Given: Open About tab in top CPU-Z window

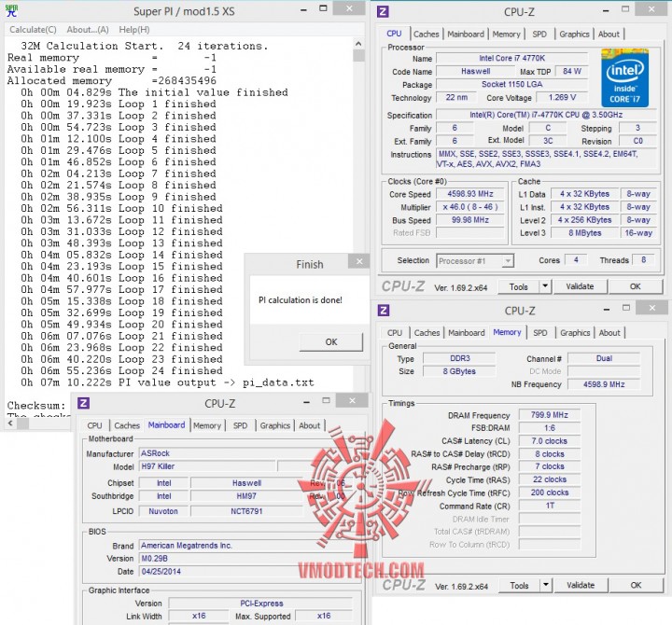Looking at the screenshot, I should click(x=609, y=35).
